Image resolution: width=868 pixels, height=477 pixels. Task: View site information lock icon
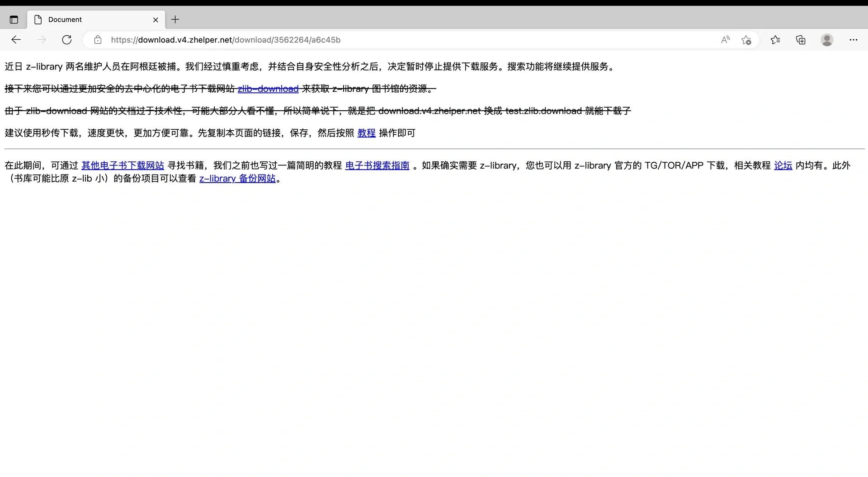click(98, 40)
